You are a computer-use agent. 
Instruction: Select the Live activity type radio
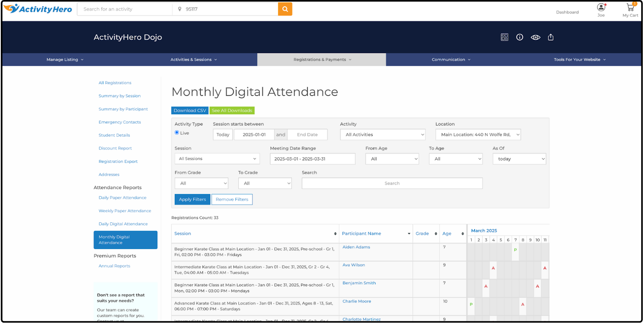[x=177, y=132]
